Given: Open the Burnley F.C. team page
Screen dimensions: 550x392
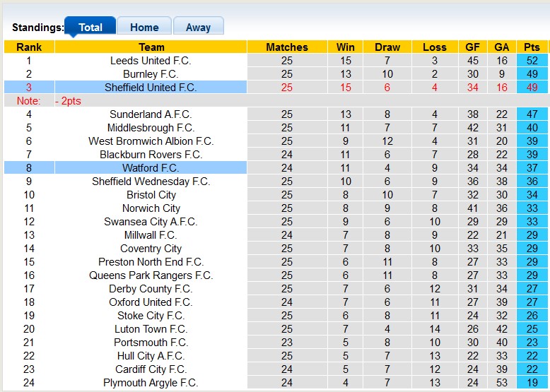Looking at the screenshot, I should tap(151, 74).
